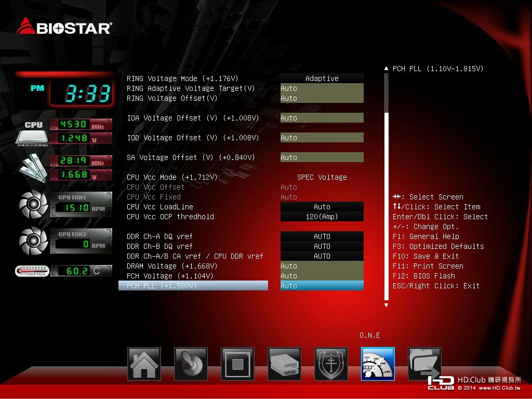Viewport: 532px width, 399px height.
Task: Open RING Voltage Mode Adaptive dropdown
Action: [x=322, y=78]
